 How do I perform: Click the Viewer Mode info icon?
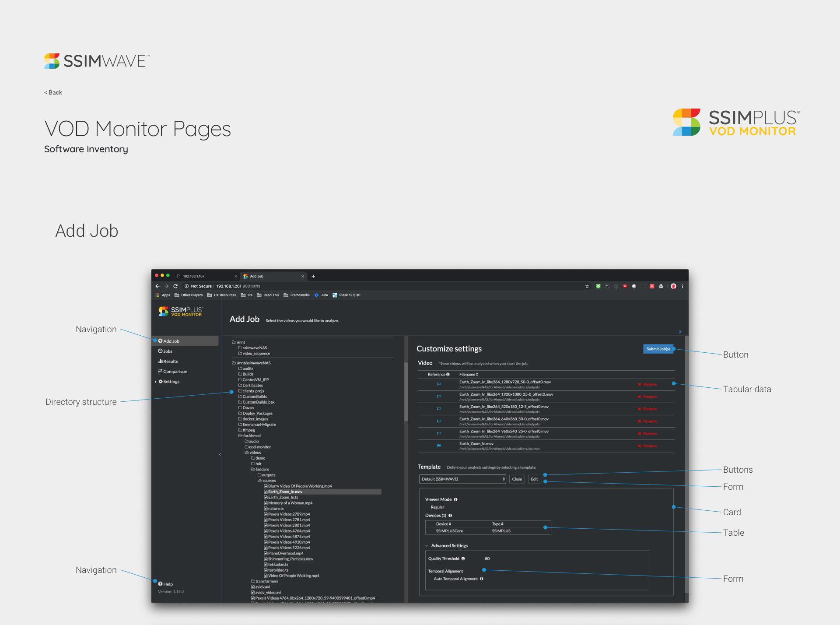coord(455,499)
